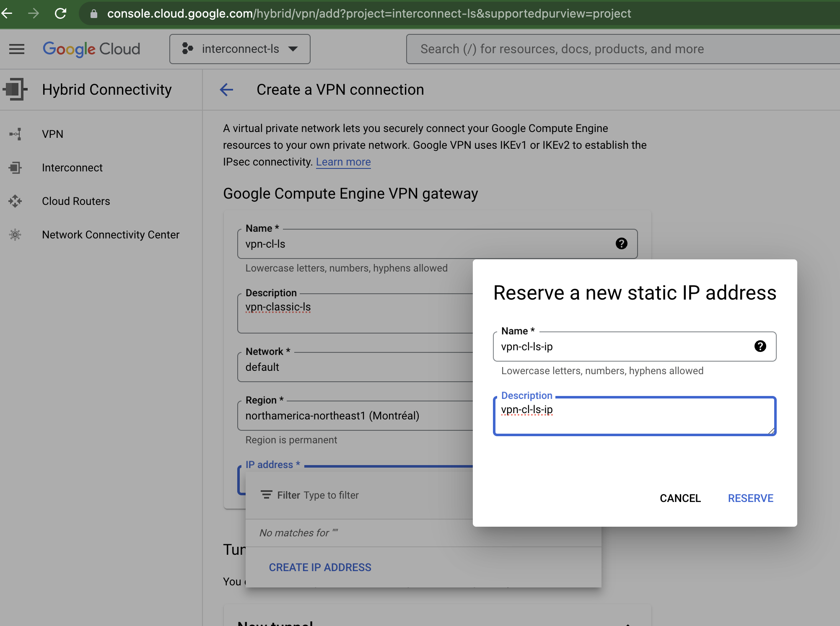The image size is (840, 626).
Task: Open the Learn more link about VPN
Action: [343, 162]
